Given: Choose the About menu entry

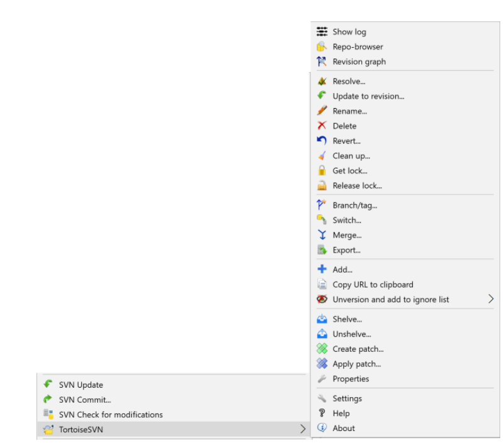Looking at the screenshot, I should [x=405, y=428].
